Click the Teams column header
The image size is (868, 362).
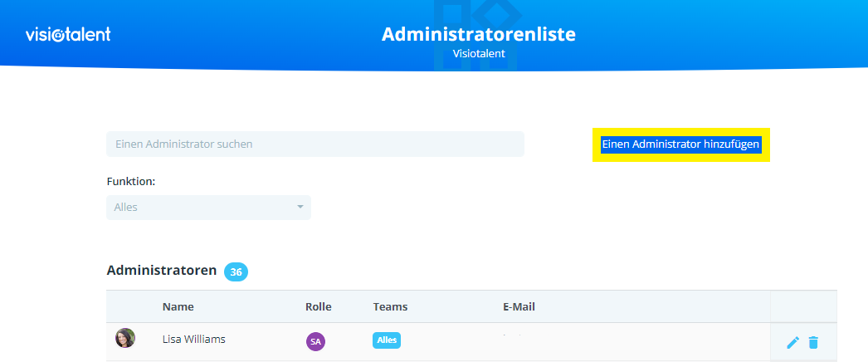coord(390,306)
